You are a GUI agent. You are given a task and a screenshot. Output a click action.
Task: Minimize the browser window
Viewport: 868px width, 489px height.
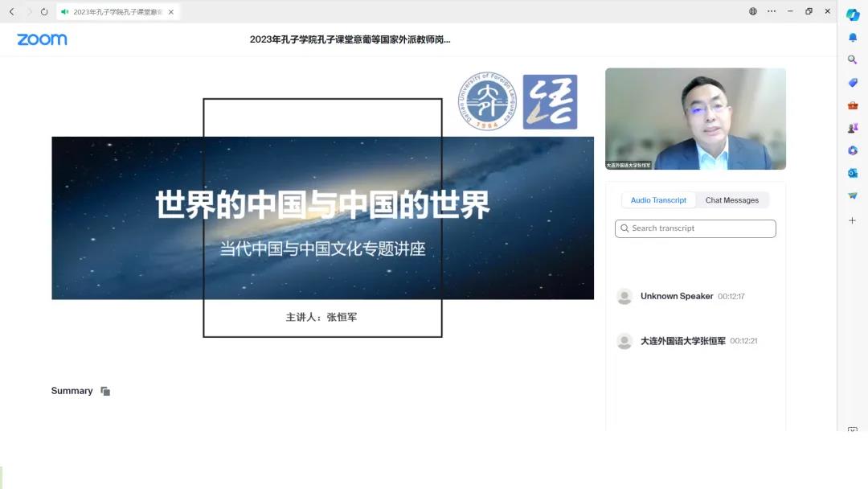point(790,11)
